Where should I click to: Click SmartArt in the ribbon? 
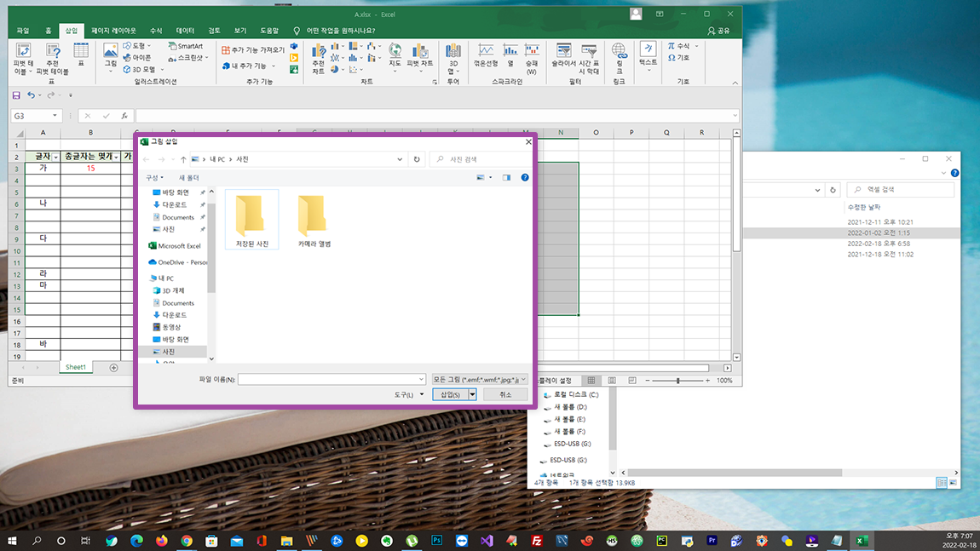[186, 46]
